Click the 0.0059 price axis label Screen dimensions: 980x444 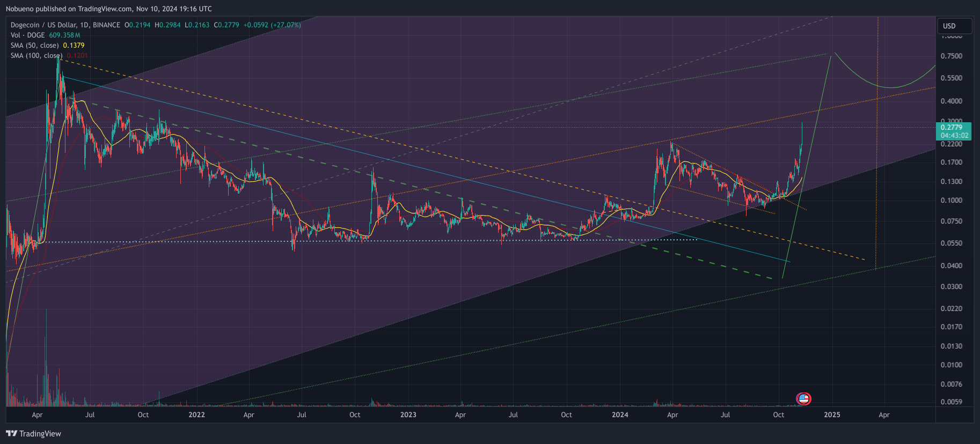951,402
